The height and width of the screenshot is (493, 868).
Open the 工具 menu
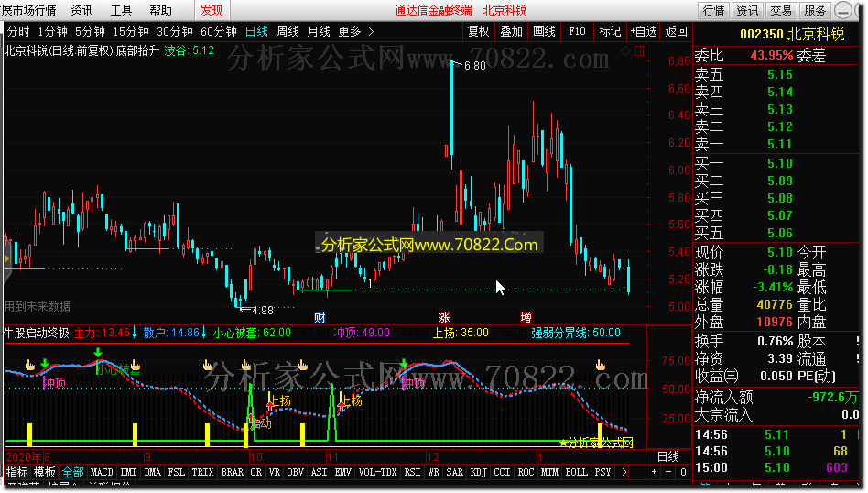[x=121, y=10]
